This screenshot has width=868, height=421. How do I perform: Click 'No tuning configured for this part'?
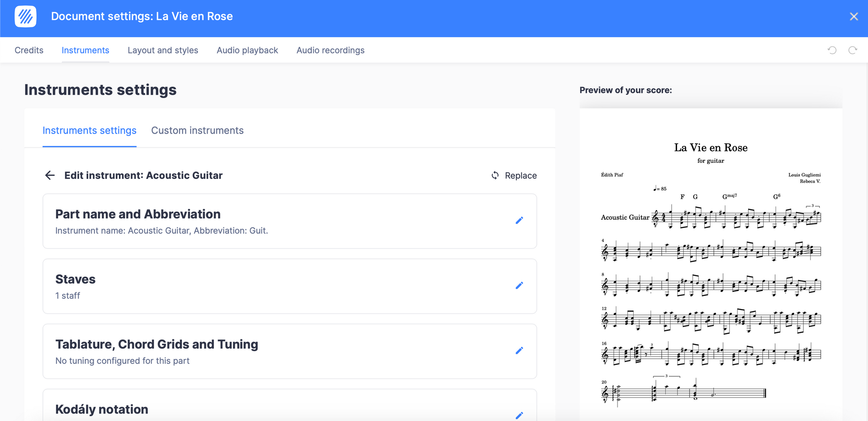(x=122, y=361)
